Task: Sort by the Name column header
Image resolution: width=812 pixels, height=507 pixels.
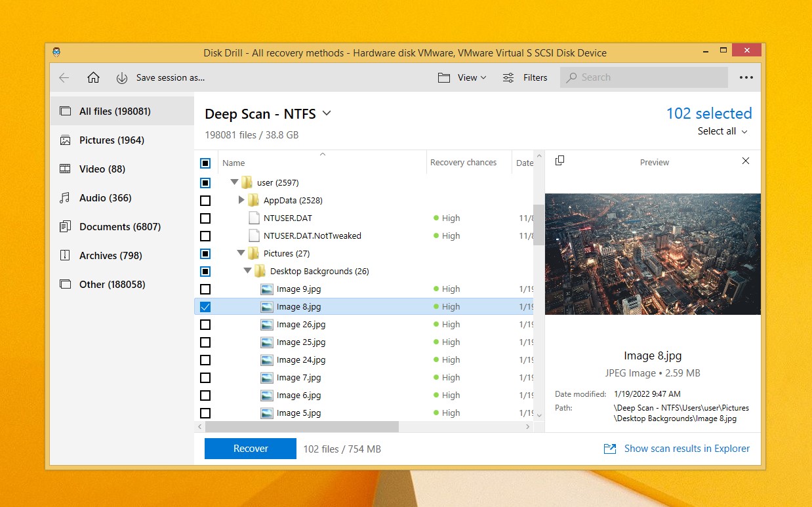Action: tap(321, 163)
